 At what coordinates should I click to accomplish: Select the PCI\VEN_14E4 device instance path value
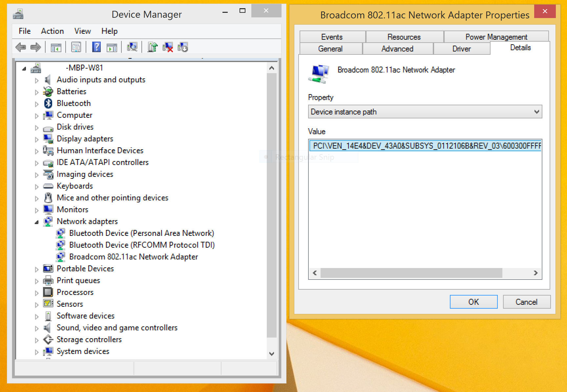(x=426, y=146)
